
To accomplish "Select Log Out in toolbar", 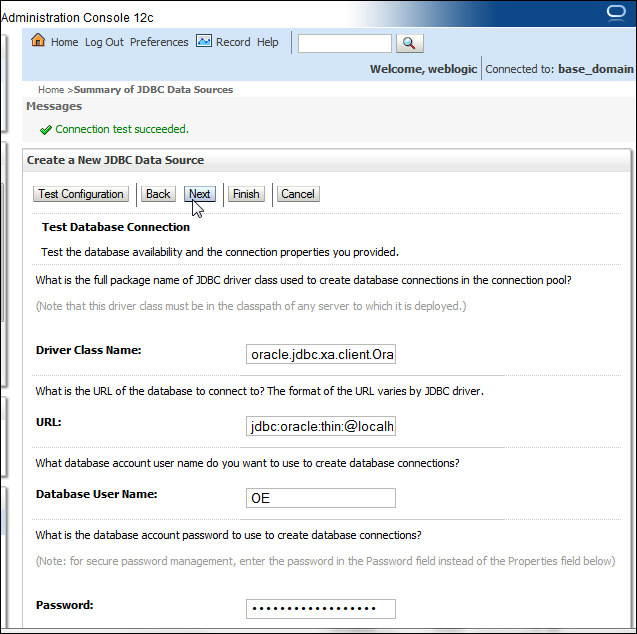I will pos(104,42).
